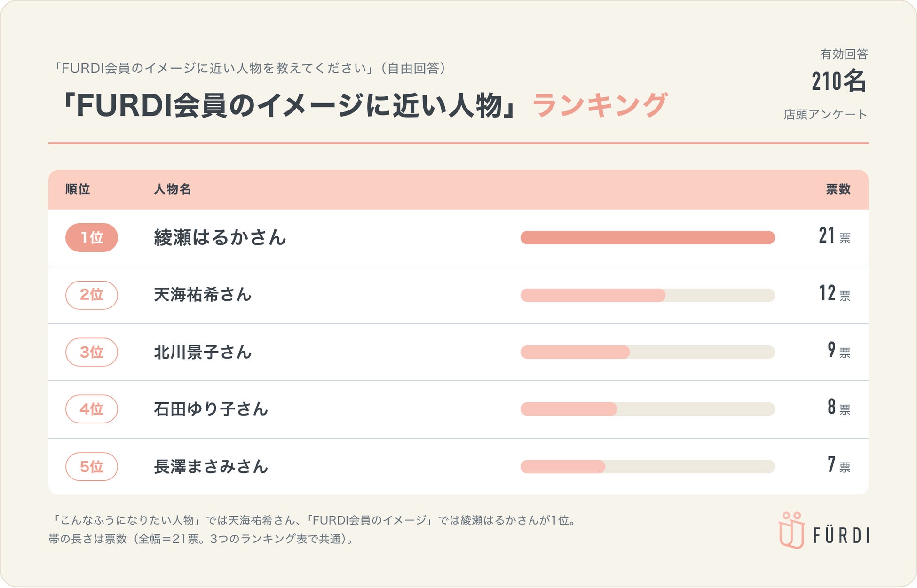Select the name 北川景子さん

tap(203, 352)
